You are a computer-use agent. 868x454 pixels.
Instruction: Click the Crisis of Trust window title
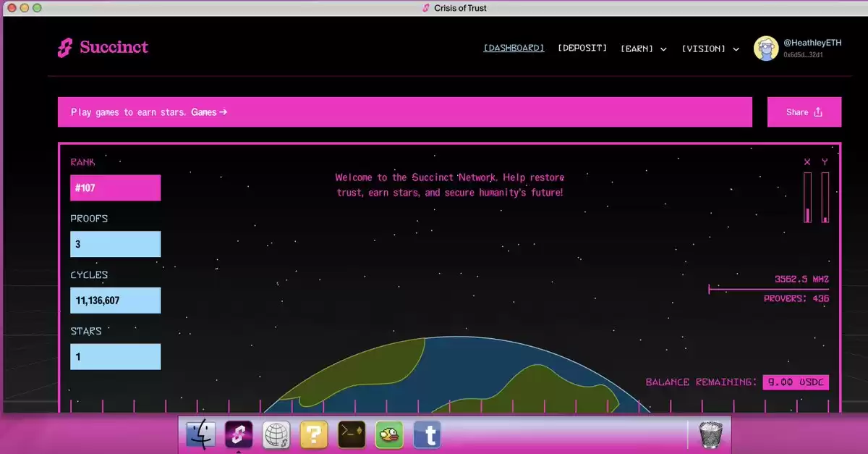[x=460, y=8]
